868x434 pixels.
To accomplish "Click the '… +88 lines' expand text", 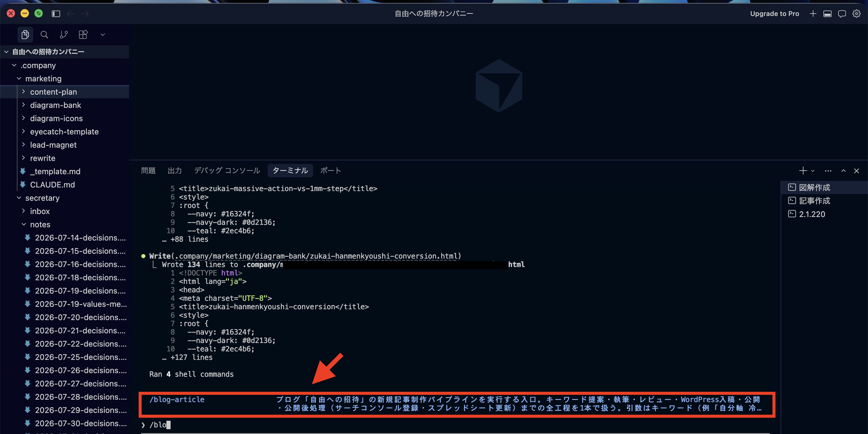I will [185, 239].
